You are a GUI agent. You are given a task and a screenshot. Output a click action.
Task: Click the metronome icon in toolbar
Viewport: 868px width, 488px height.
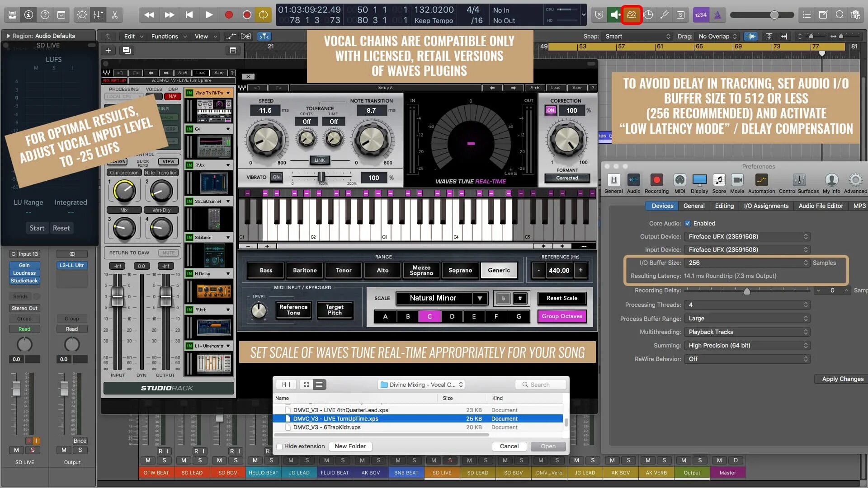717,15
